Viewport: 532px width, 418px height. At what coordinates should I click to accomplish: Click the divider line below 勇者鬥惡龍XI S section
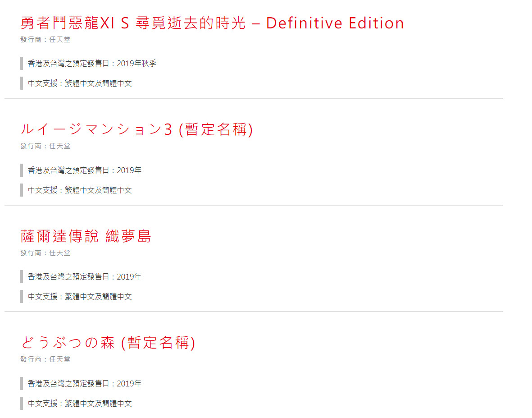point(254,98)
